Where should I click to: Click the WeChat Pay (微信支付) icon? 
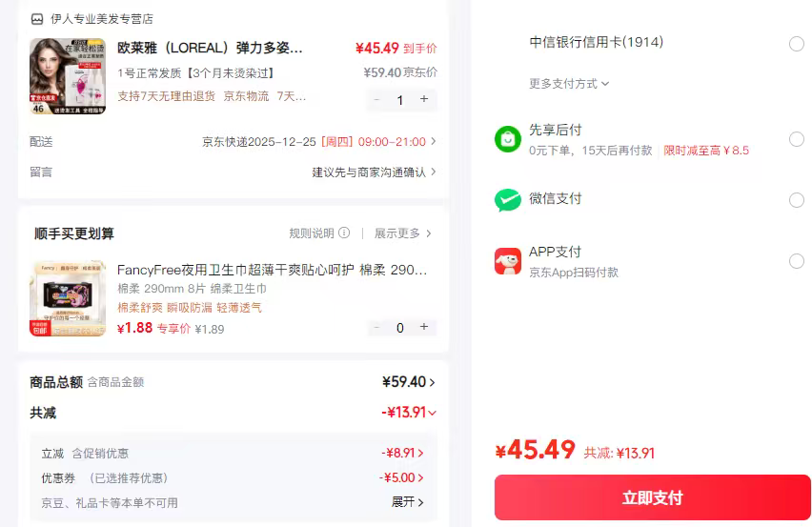(508, 200)
